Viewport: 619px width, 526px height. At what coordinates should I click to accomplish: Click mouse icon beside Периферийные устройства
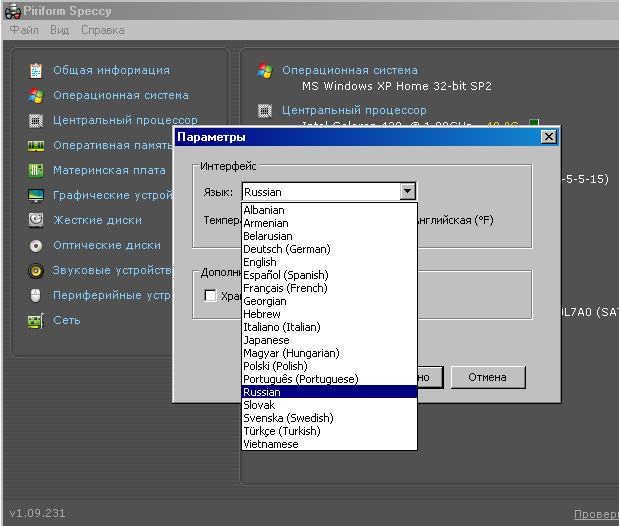pyautogui.click(x=36, y=295)
